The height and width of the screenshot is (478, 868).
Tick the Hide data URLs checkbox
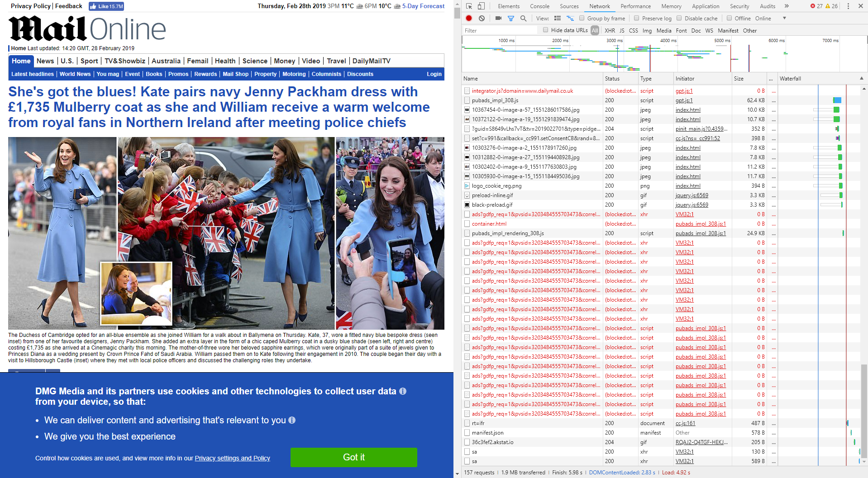(546, 30)
